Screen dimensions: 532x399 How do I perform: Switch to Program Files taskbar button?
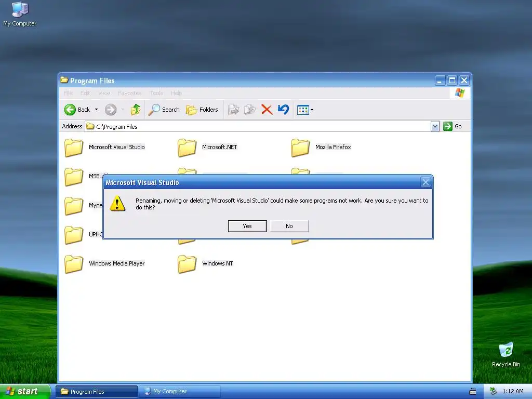coord(97,392)
